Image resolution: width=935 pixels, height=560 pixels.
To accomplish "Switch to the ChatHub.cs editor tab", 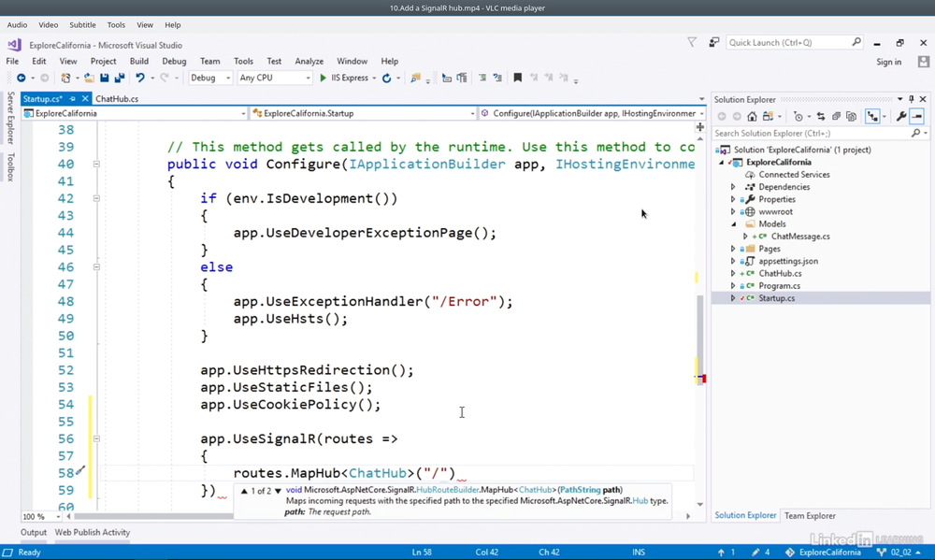I will [117, 99].
